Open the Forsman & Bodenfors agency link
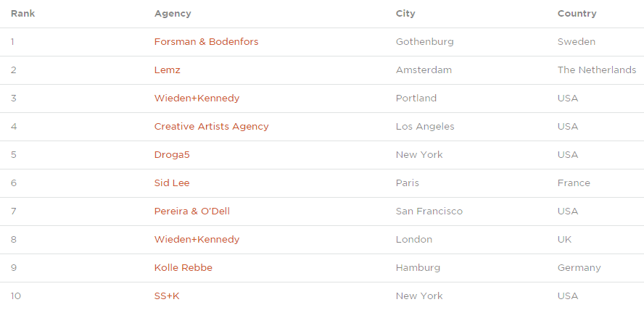The image size is (644, 310). coord(206,42)
